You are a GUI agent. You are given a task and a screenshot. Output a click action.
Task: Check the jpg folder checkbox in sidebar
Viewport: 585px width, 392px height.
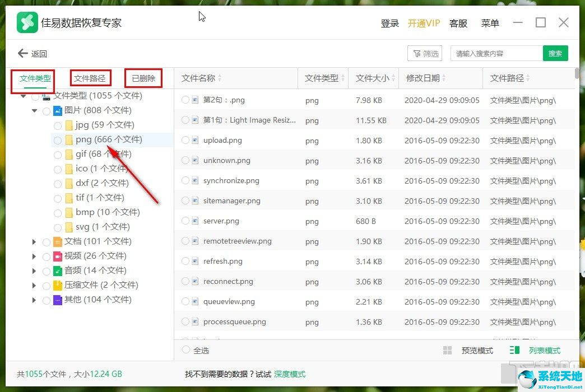click(57, 125)
